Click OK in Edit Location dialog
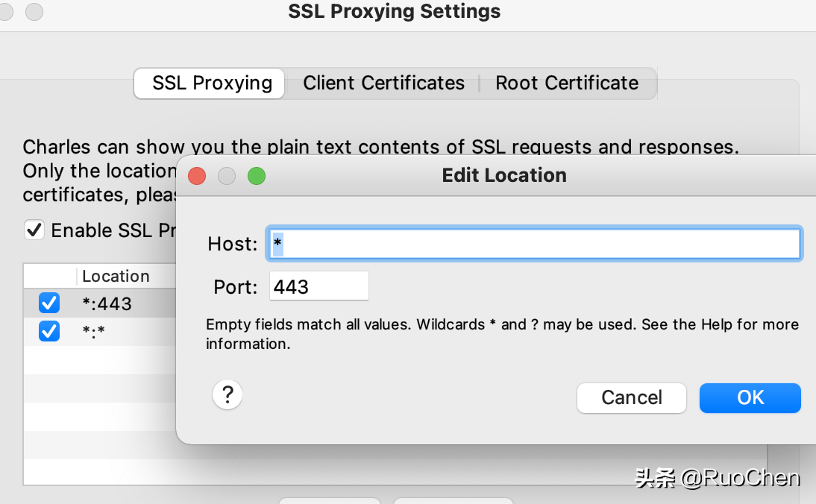The image size is (816, 504). pos(750,398)
